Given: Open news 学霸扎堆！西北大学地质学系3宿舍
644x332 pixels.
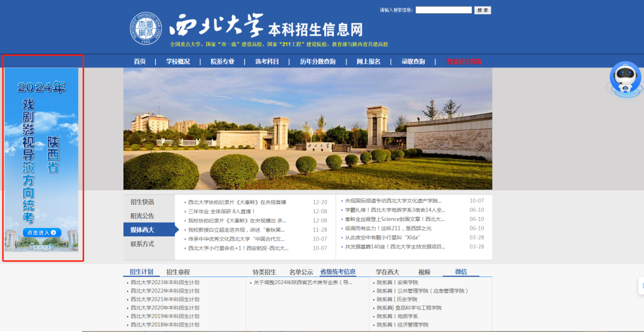Looking at the screenshot, I should pyautogui.click(x=395, y=210).
